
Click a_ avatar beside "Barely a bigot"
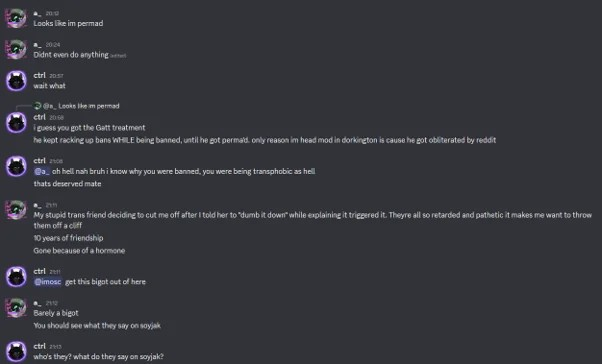pos(16,308)
